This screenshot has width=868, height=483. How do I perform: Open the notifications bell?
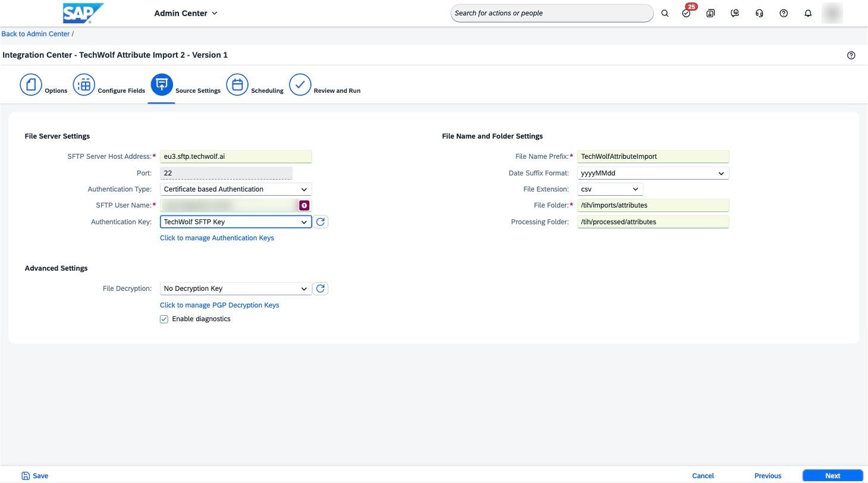point(808,13)
